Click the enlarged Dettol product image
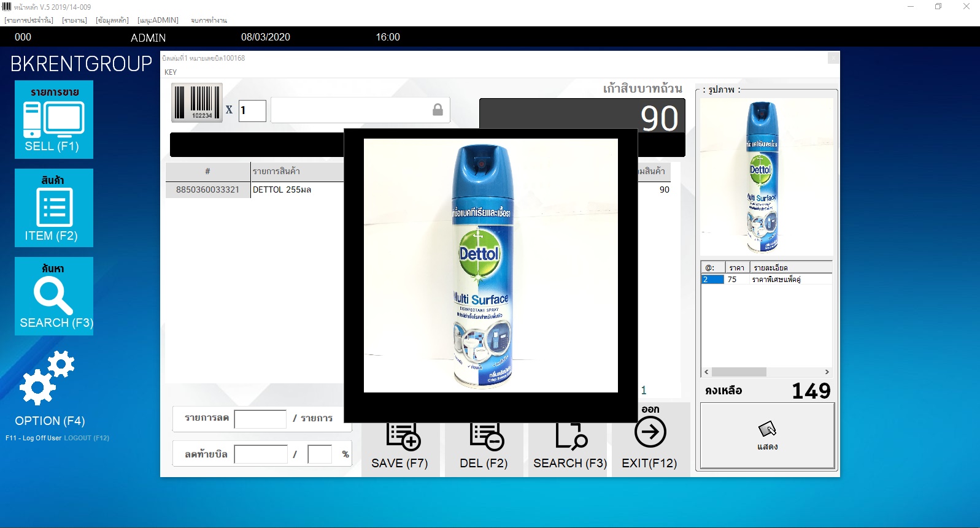980x528 pixels. coord(491,266)
